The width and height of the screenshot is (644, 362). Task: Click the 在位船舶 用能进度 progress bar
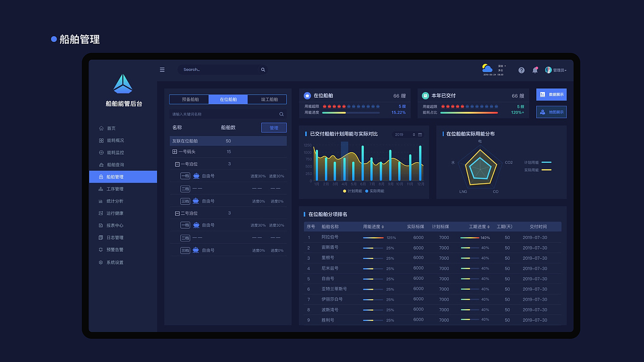351,113
